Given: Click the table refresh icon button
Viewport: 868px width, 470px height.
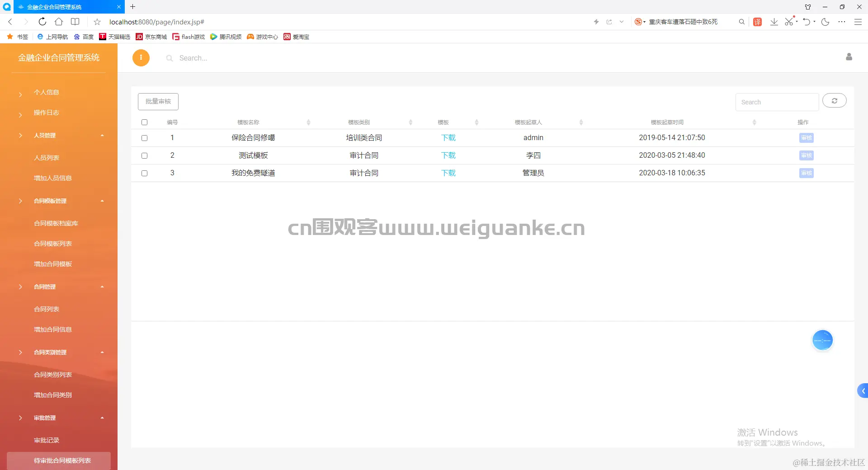Looking at the screenshot, I should coord(834,101).
